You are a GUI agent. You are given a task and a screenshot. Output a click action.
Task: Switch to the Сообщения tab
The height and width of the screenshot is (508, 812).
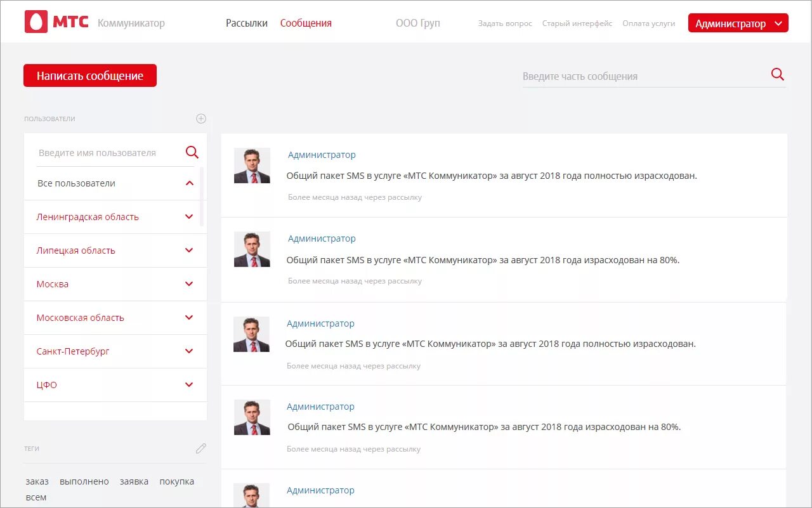click(306, 23)
